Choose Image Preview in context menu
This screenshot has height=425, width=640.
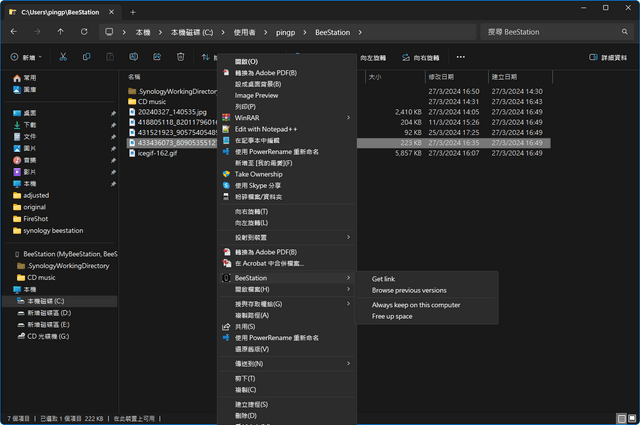[256, 96]
